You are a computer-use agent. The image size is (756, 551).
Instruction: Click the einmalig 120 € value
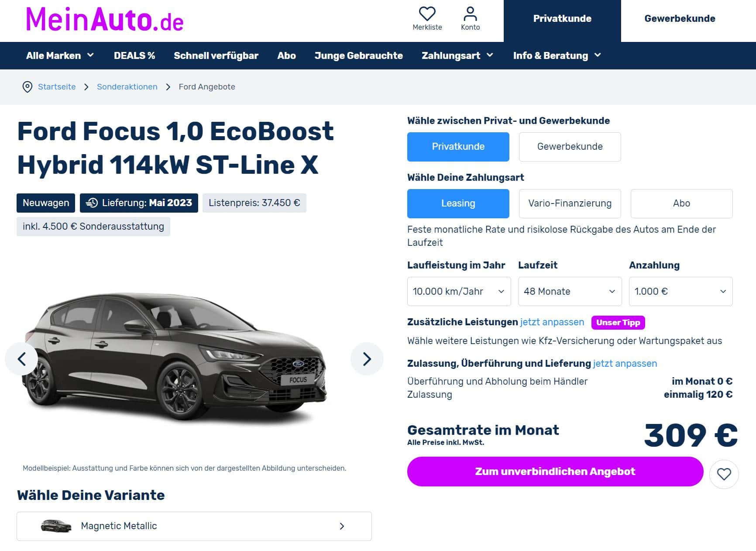(x=698, y=395)
